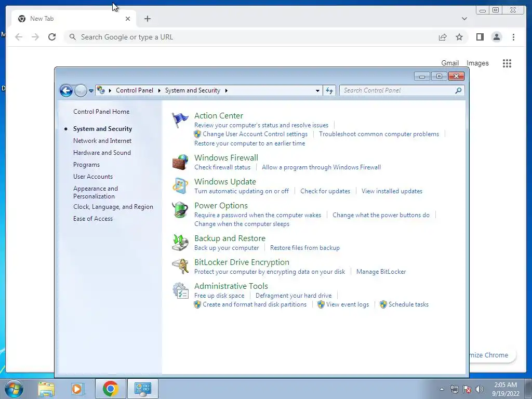This screenshot has width=532, height=399.
Task: Open Chrome's three-dot menu
Action: [513, 37]
